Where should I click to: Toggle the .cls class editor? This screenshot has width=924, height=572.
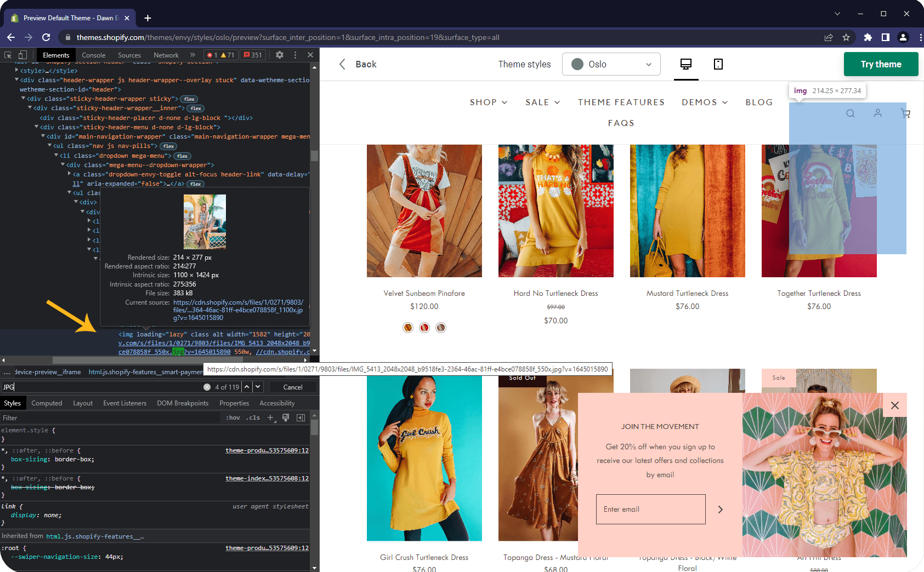pos(253,417)
